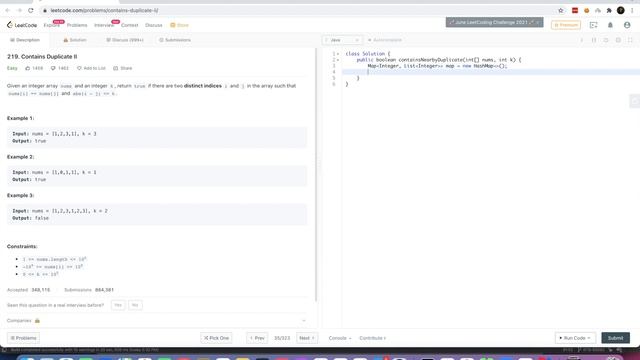
Task: Submit the solution
Action: (x=616, y=338)
